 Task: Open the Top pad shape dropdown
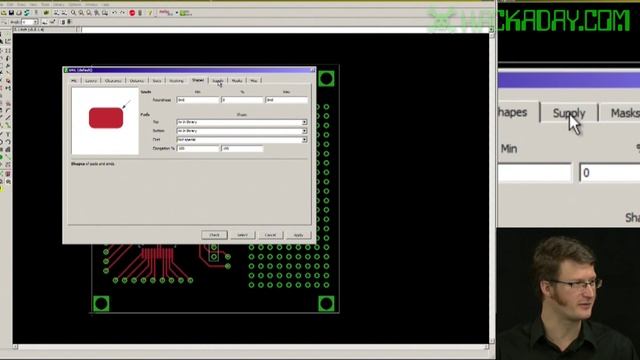click(x=242, y=122)
